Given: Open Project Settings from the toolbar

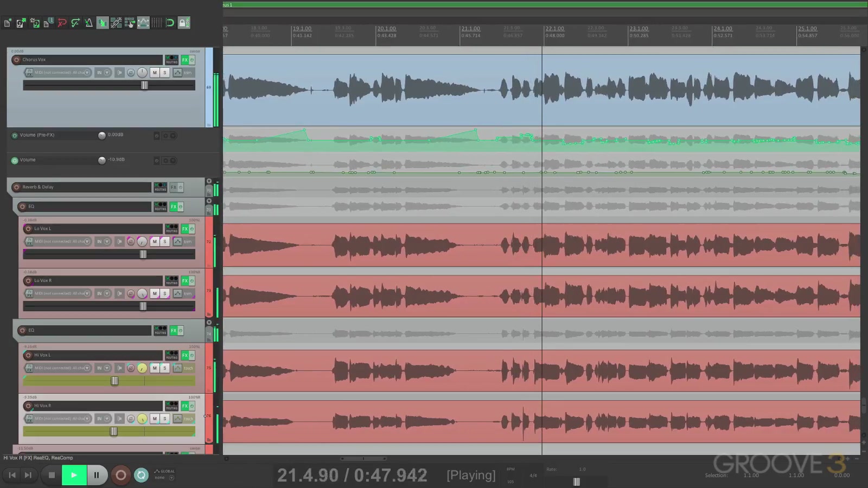Looking at the screenshot, I should pyautogui.click(x=48, y=23).
